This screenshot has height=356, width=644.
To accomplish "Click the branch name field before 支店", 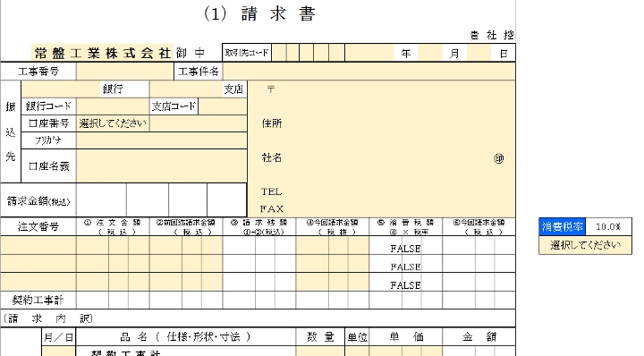I will coord(186,89).
